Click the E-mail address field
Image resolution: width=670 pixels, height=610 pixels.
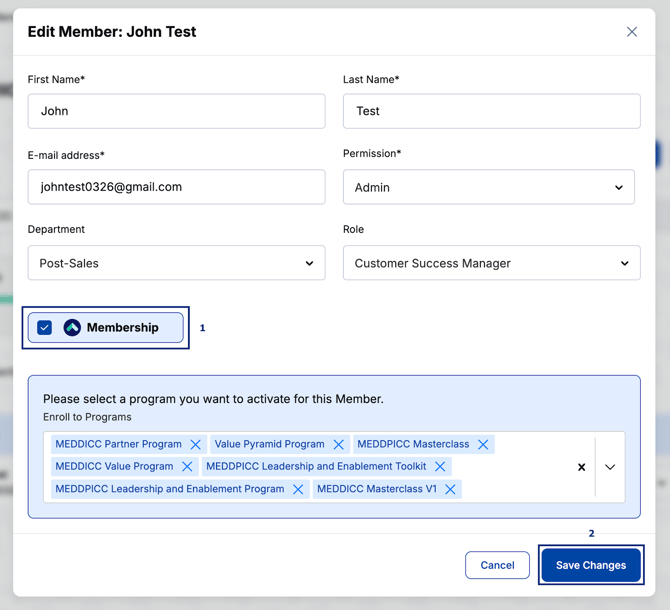pyautogui.click(x=176, y=187)
